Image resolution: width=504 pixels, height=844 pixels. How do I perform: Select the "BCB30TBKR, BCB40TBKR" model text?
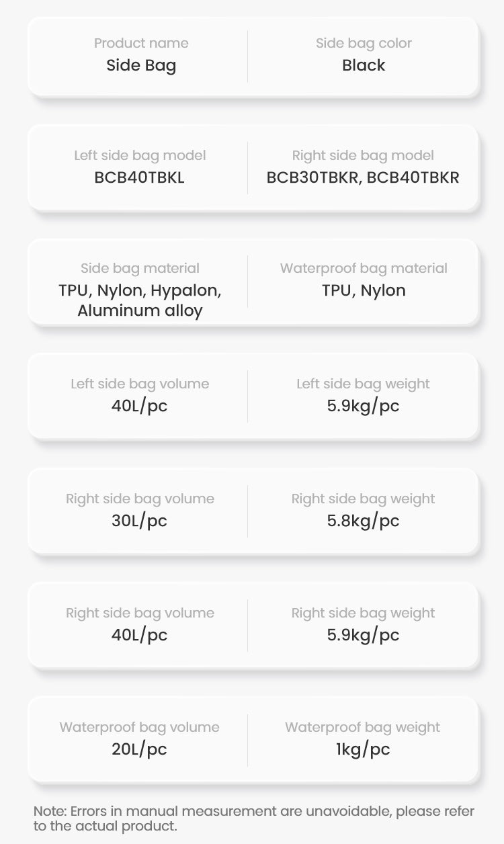pos(363,178)
